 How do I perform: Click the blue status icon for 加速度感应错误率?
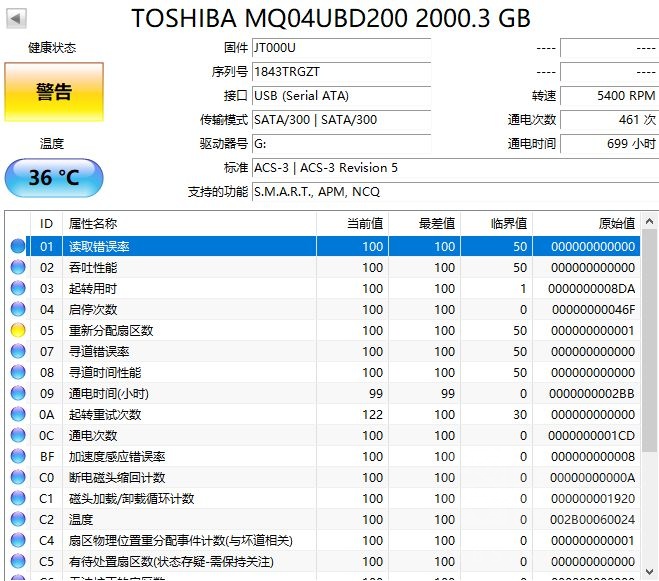click(x=18, y=457)
